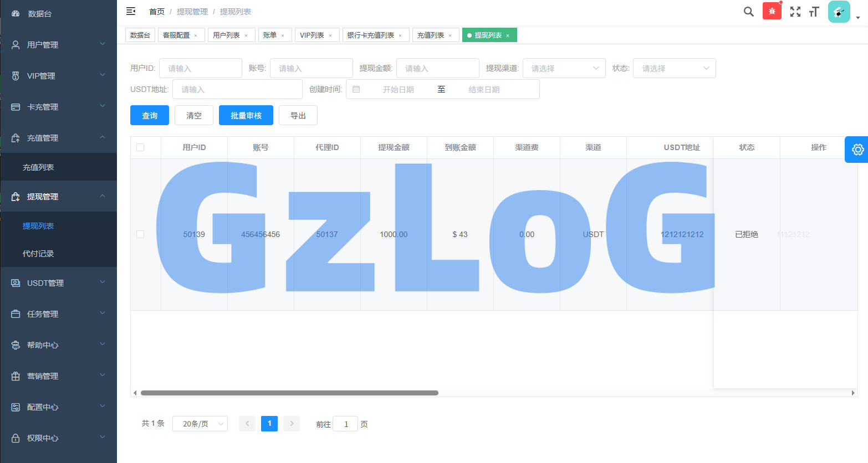Click the red bug error log icon
Screen dimensions: 868x463
pyautogui.click(x=772, y=11)
